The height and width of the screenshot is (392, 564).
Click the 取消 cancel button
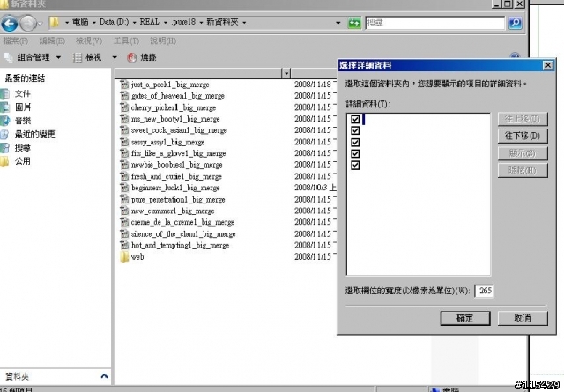523,318
